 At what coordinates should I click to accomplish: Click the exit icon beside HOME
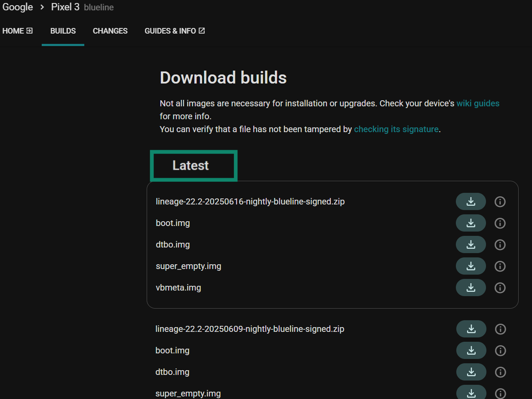pos(29,30)
